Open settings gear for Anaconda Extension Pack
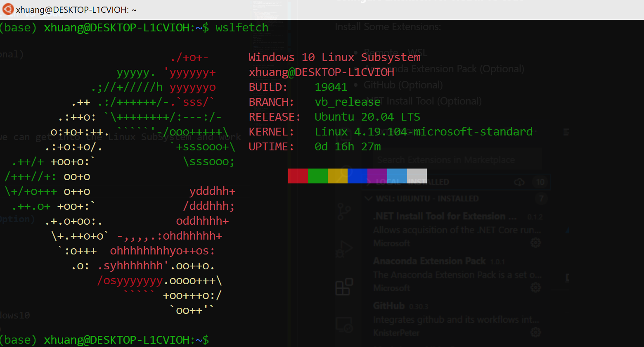 click(535, 287)
